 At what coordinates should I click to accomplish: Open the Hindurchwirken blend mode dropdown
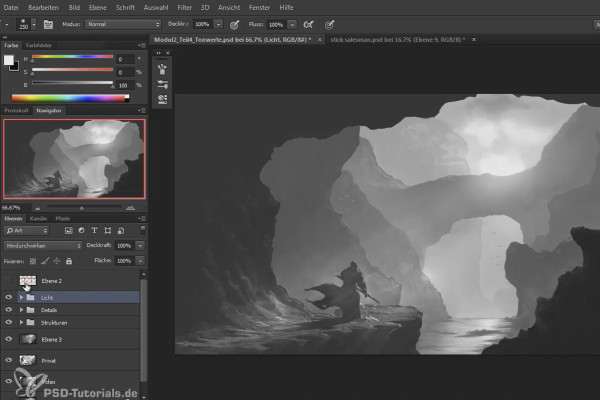[x=43, y=246]
